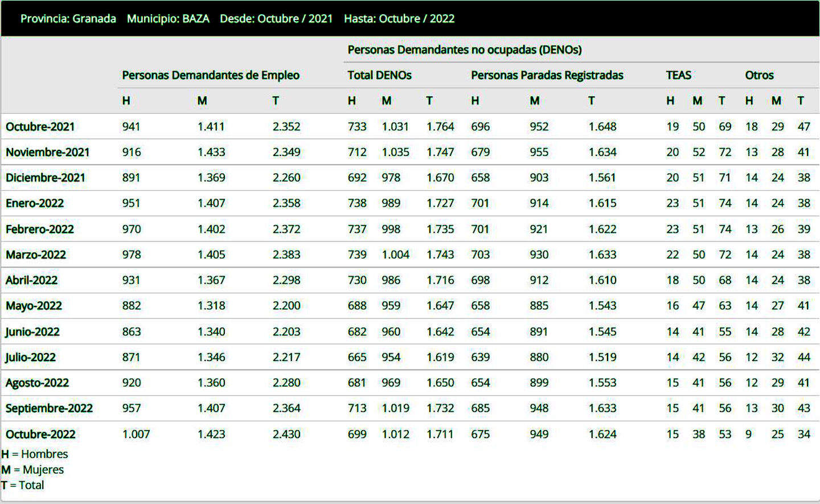Click Personas Demandantes no ocupadas (DENOs) heading

click(465, 50)
